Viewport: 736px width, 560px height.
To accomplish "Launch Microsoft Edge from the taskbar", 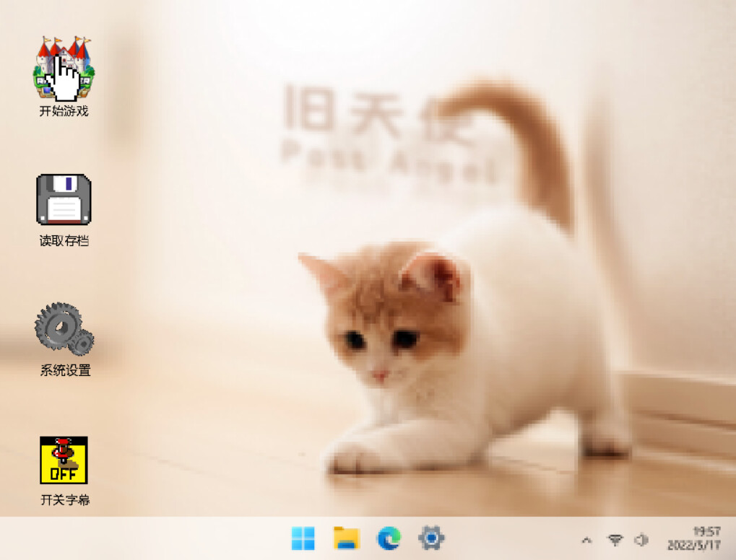I will [x=388, y=537].
